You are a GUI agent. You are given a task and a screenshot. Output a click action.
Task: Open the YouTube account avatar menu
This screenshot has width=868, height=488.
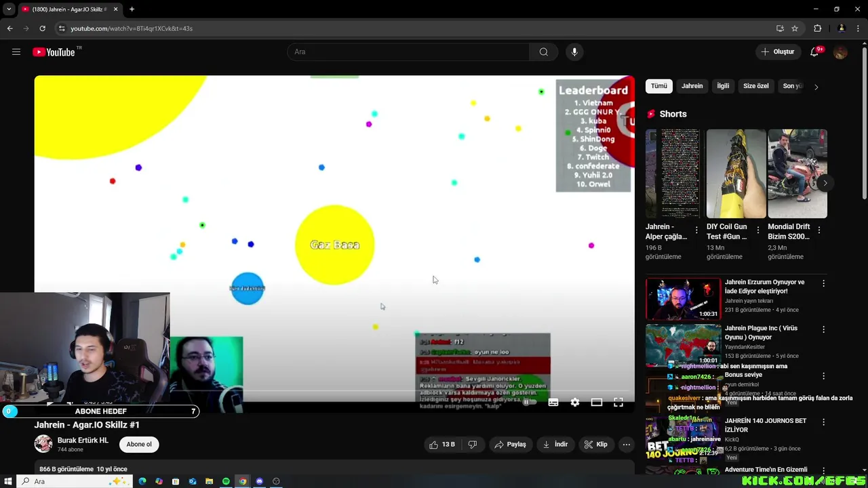pos(841,52)
